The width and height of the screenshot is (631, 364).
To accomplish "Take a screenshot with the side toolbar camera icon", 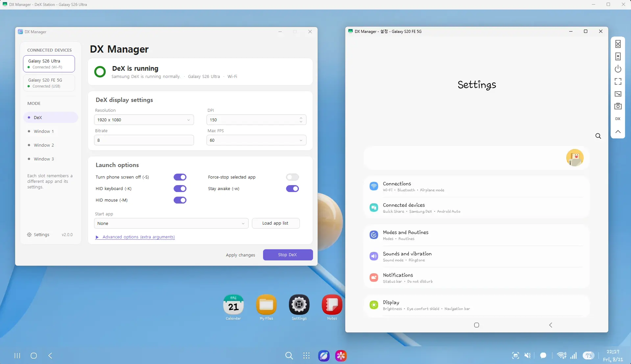I will click(618, 106).
